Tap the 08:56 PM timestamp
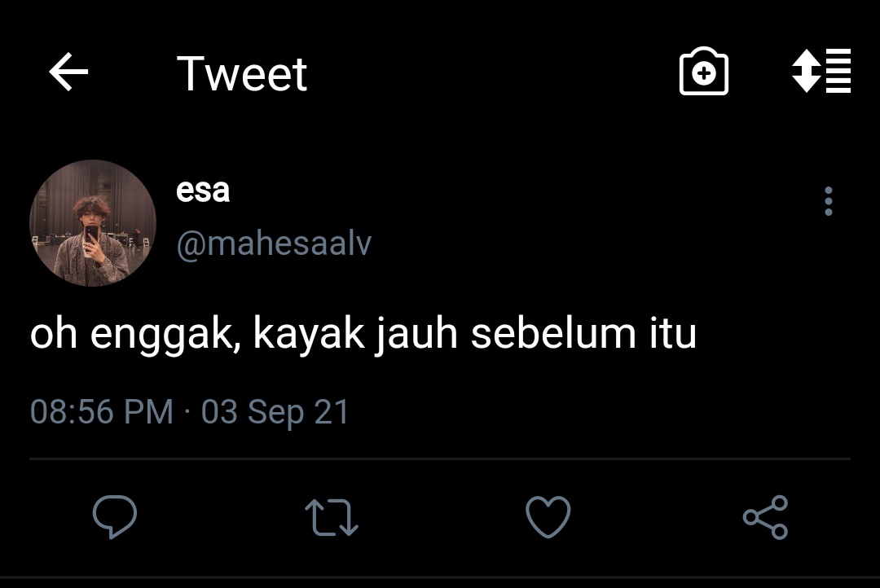 click(102, 412)
